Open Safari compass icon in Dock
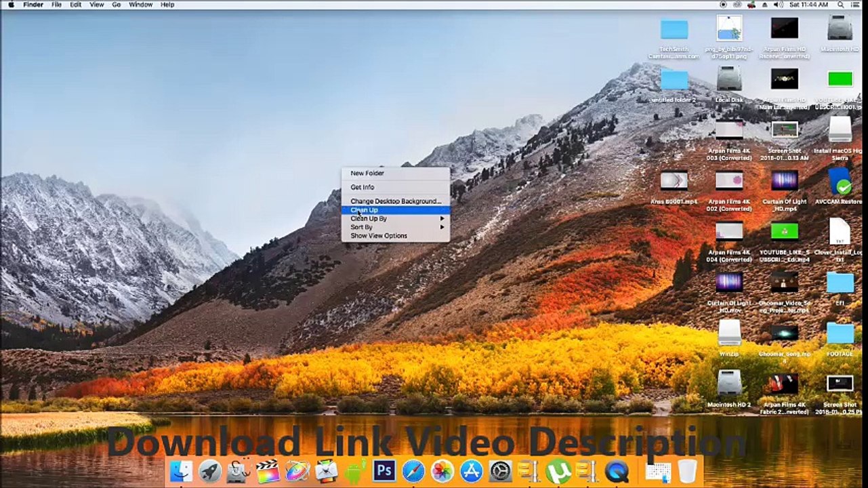The width and height of the screenshot is (868, 488). [x=413, y=471]
